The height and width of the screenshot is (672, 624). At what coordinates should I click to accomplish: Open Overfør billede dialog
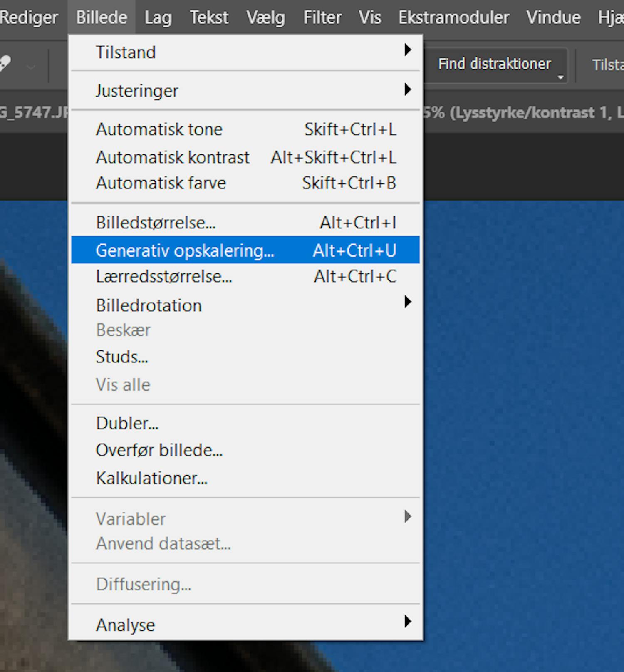(245, 450)
